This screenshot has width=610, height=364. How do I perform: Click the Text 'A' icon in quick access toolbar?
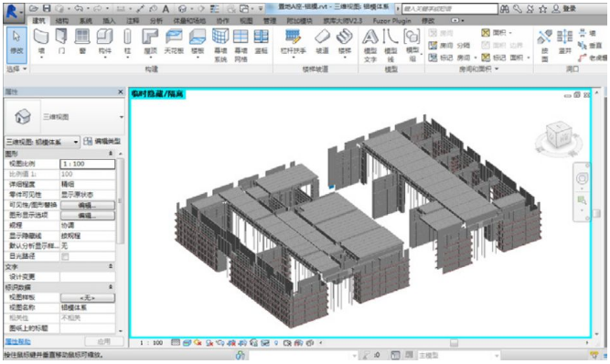coord(166,8)
